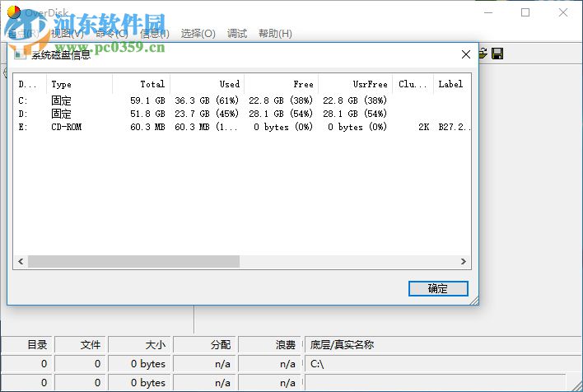Open the 帮助(H) menu
Image resolution: width=583 pixels, height=392 pixels.
point(275,34)
